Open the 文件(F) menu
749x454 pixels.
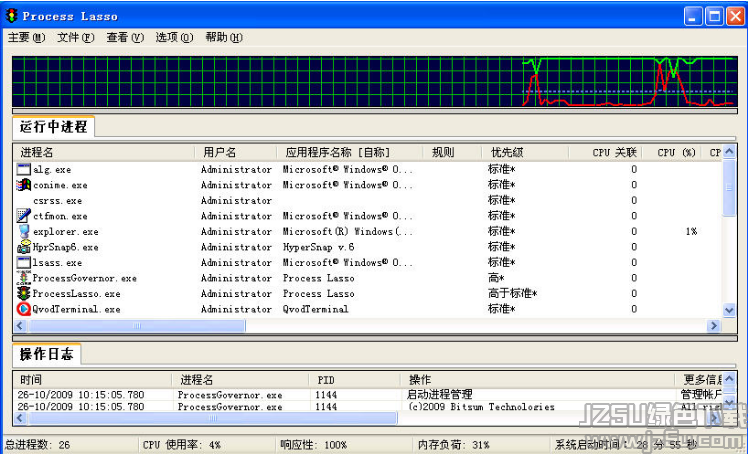point(75,37)
